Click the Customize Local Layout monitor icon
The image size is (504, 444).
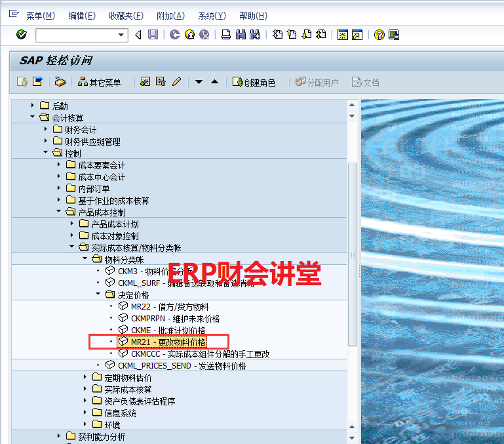pyautogui.click(x=394, y=35)
